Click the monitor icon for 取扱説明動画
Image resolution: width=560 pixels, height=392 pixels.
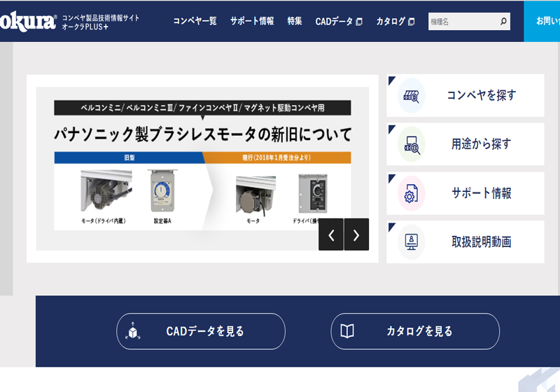tap(412, 242)
